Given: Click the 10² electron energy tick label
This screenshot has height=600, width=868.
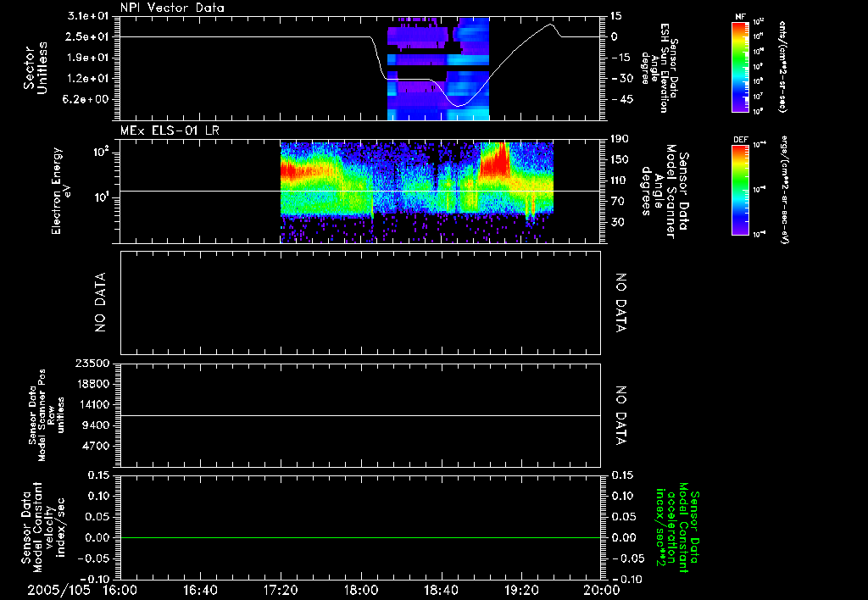Looking at the screenshot, I should [x=102, y=151].
